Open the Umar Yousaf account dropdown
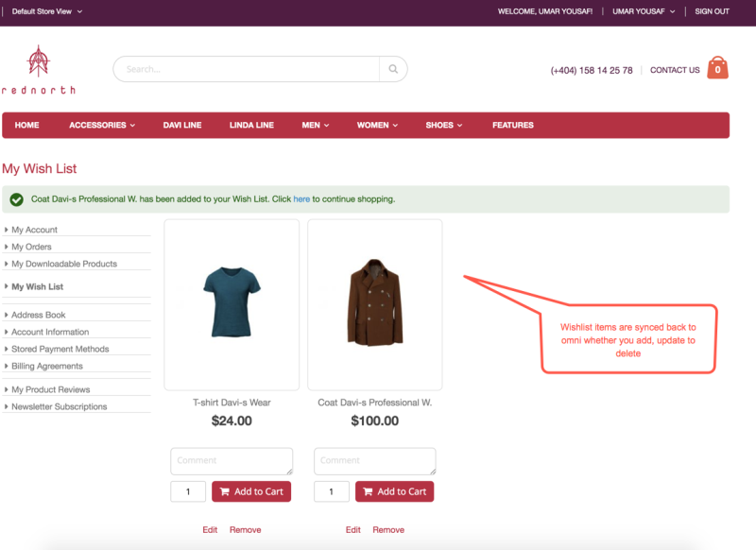Image resolution: width=756 pixels, height=550 pixels. 644,11
